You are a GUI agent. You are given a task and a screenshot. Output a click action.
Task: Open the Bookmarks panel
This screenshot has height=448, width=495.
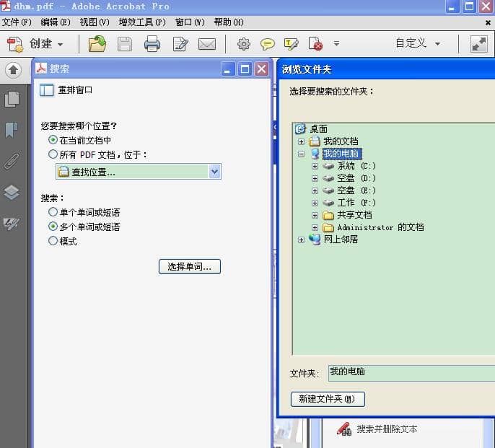coord(12,130)
